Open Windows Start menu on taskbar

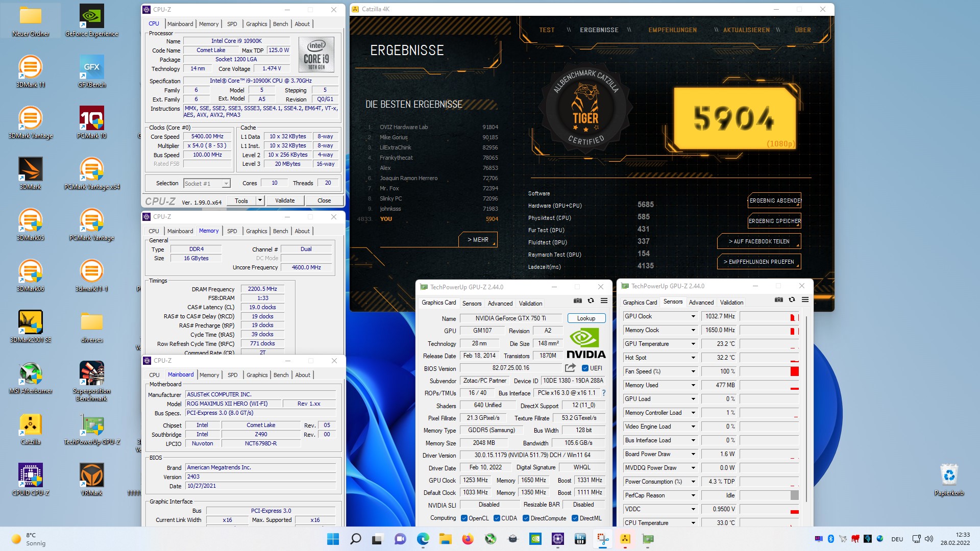coord(333,539)
